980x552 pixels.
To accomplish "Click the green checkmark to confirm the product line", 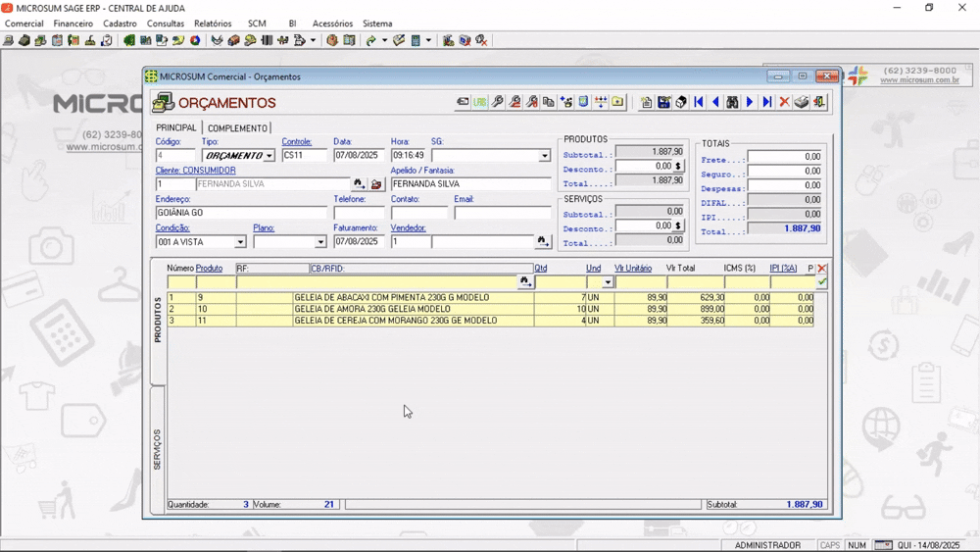I will tap(822, 282).
